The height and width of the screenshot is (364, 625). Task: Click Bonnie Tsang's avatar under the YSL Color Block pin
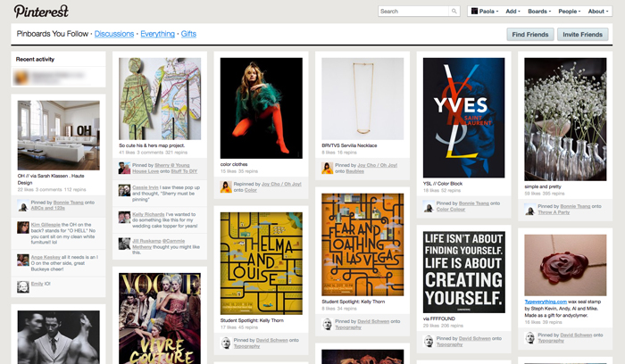click(429, 206)
